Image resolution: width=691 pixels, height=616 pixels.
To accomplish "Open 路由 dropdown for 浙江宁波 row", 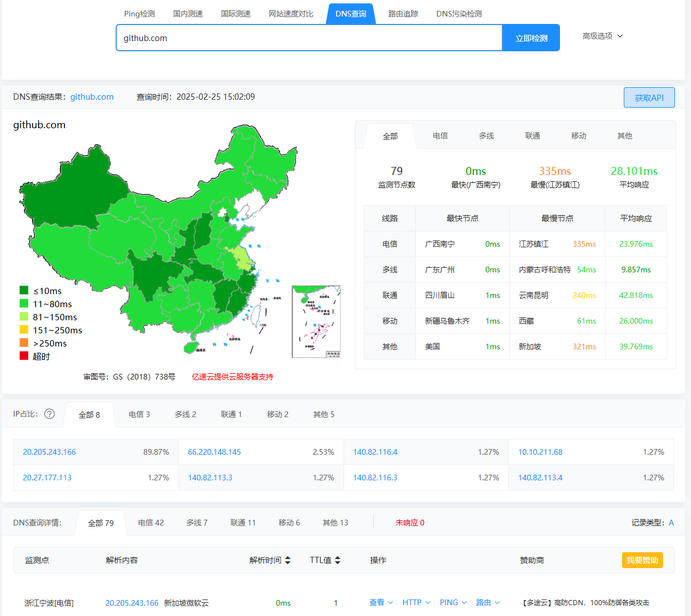I will pos(488,602).
